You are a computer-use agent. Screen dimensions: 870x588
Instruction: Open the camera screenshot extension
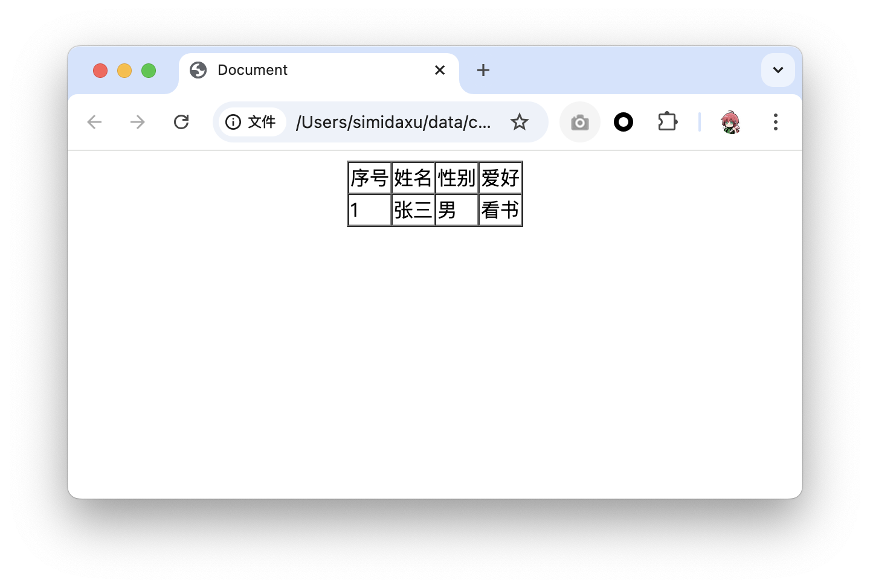[x=580, y=122]
